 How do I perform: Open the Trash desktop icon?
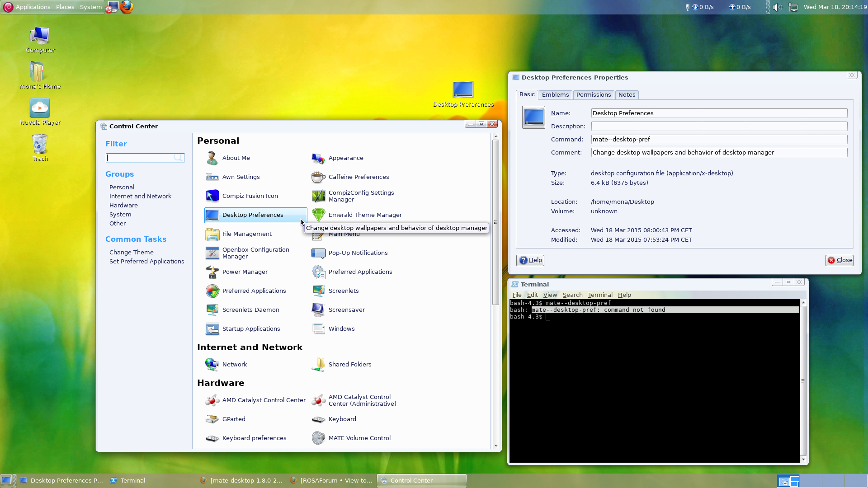pyautogui.click(x=40, y=145)
